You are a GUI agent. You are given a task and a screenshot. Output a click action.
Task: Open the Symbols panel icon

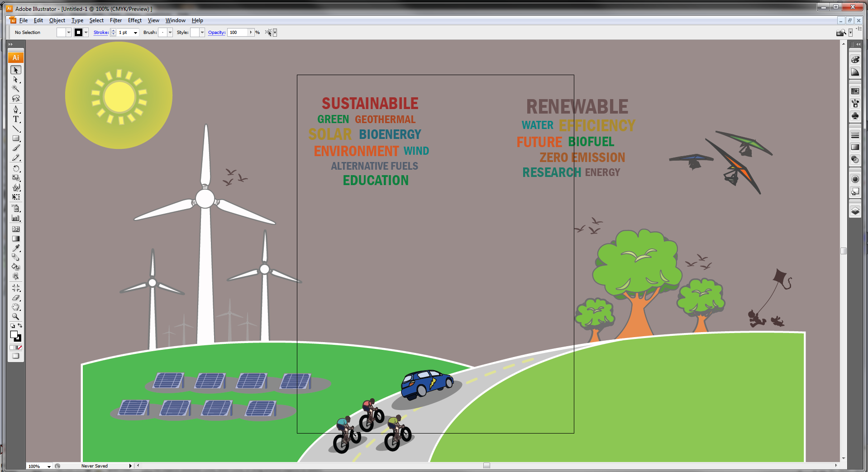[855, 116]
